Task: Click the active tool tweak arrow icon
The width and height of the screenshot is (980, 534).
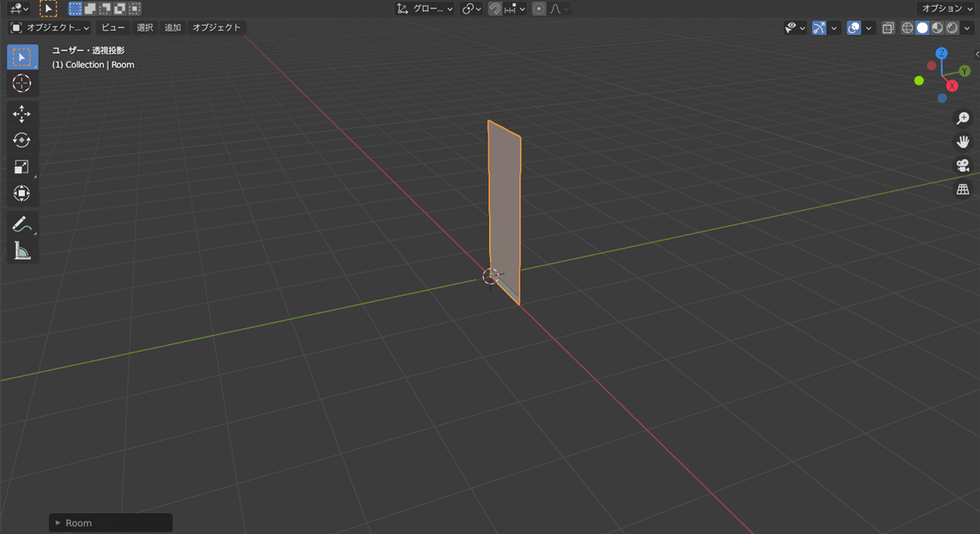Action: pyautogui.click(x=48, y=9)
